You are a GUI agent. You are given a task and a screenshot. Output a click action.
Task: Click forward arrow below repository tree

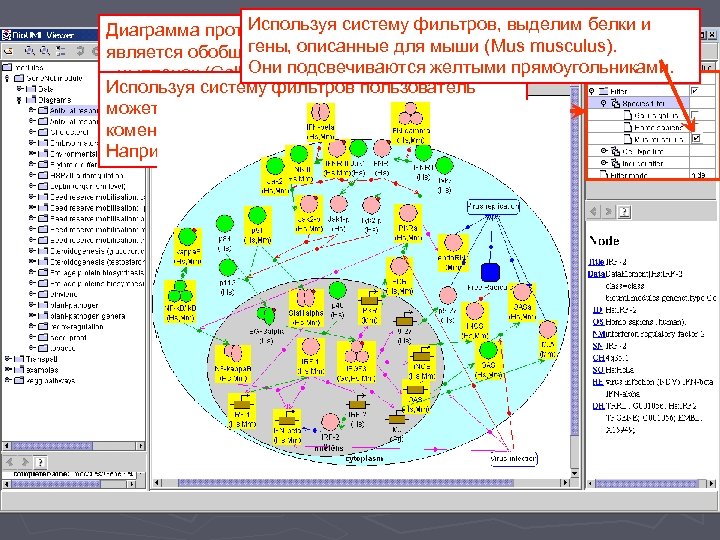click(25, 462)
